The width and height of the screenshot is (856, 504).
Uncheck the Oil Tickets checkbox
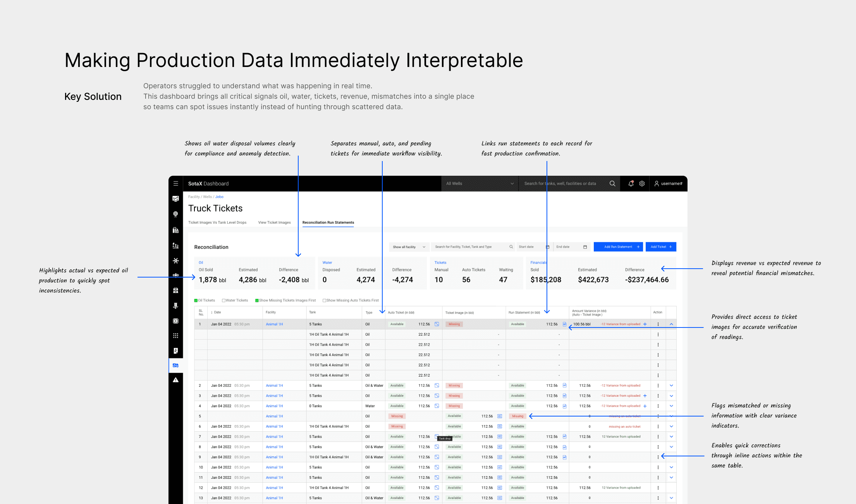[196, 300]
